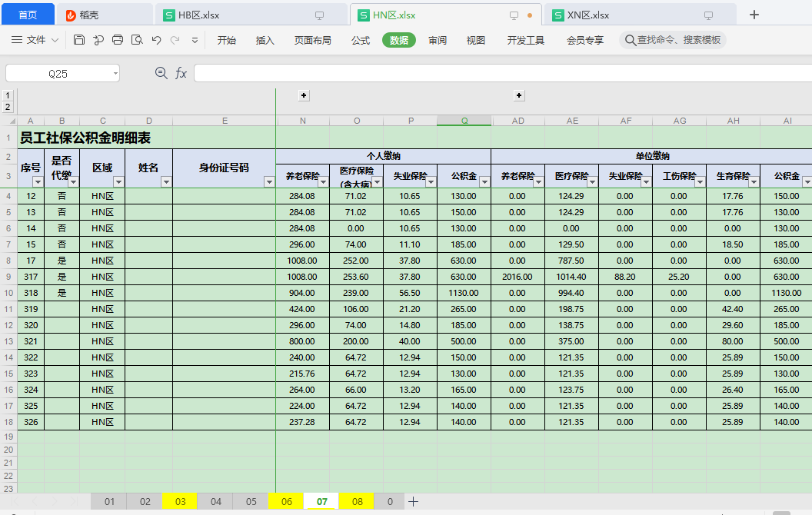Open the 生育保险 filter dropdown
Screen dimensions: 812x515
coord(754,181)
